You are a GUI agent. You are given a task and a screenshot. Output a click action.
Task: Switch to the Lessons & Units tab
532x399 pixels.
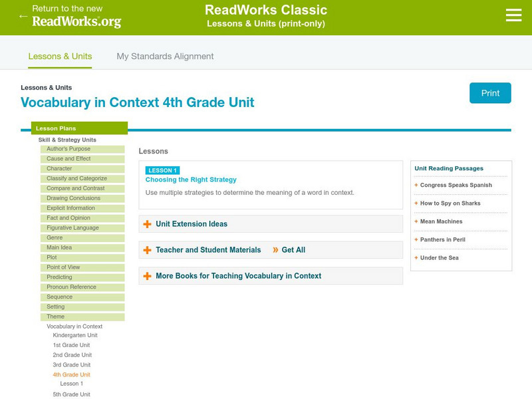(x=60, y=57)
